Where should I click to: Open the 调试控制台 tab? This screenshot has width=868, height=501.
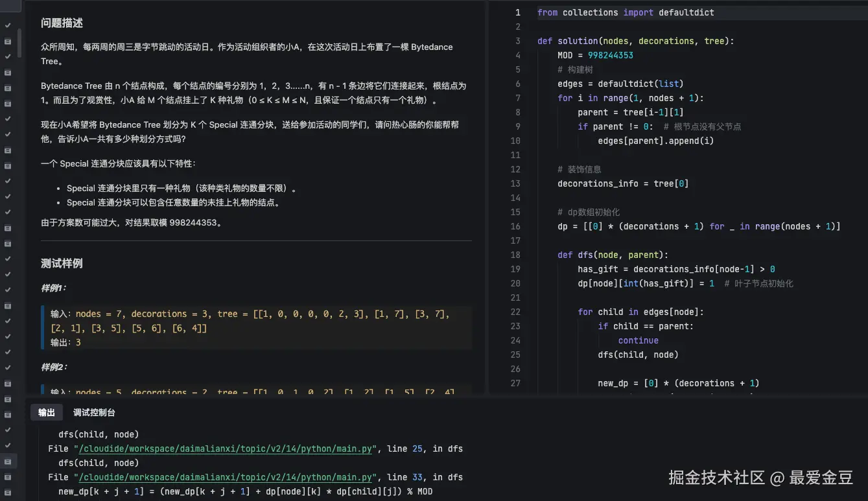click(94, 412)
